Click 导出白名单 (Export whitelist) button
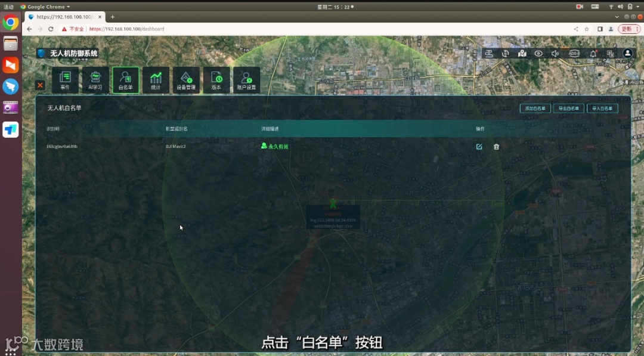644x356 pixels. click(x=569, y=109)
